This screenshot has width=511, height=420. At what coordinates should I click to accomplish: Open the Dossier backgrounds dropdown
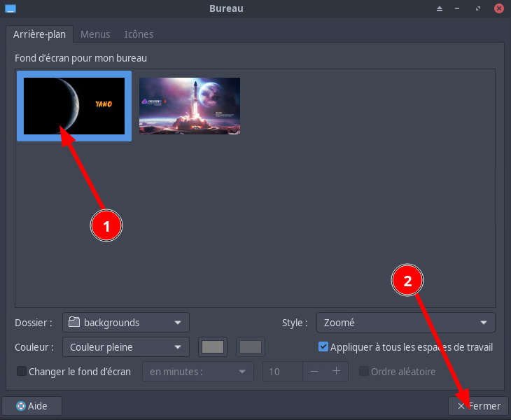point(126,323)
